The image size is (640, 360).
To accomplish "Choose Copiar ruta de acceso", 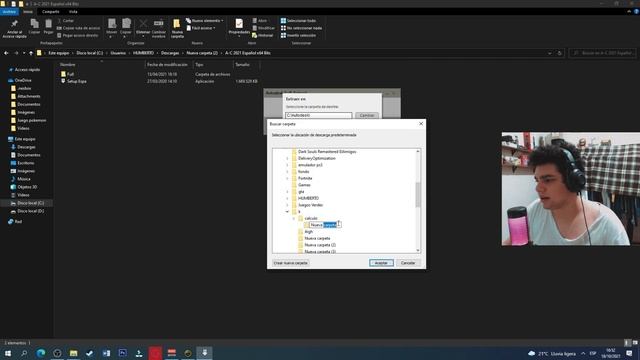I will point(78,28).
